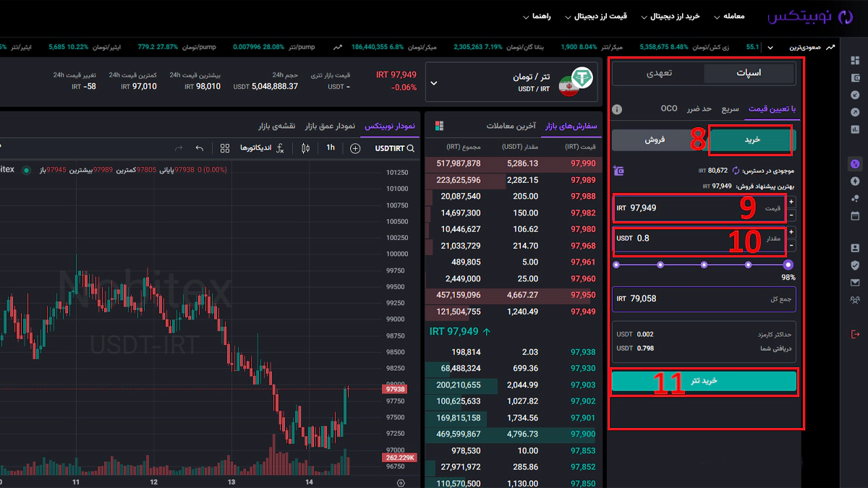Open the calendar icon in the sidebar
Screen dimensions: 868x488
pyautogui.click(x=855, y=215)
